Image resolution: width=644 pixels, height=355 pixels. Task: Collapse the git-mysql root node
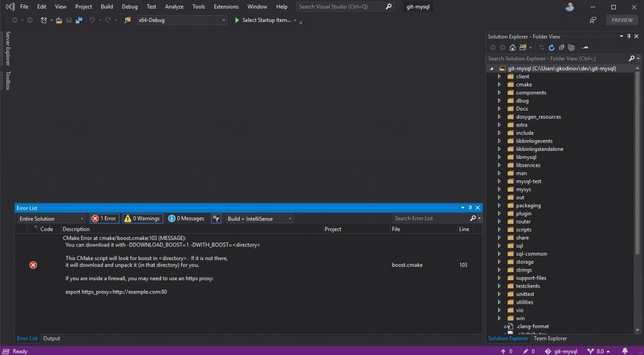tap(492, 68)
